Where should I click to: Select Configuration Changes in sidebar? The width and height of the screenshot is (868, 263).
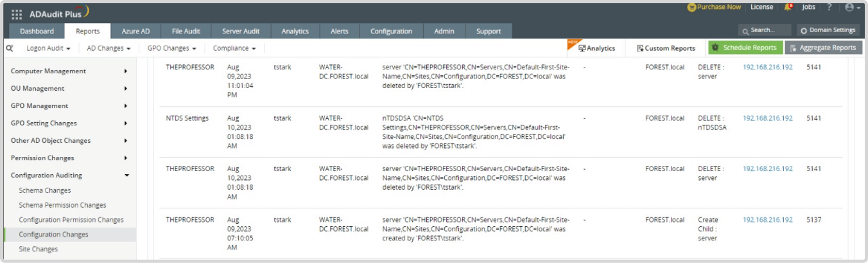(69, 235)
